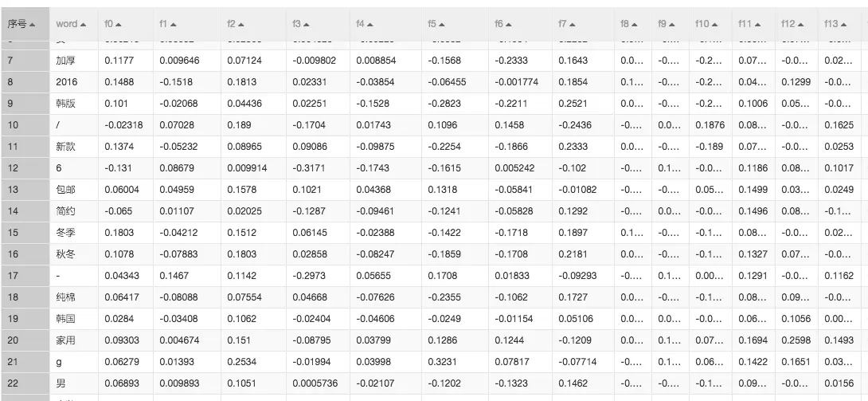Sort by f5 using its arrow icon
868x401 pixels.
pos(442,25)
